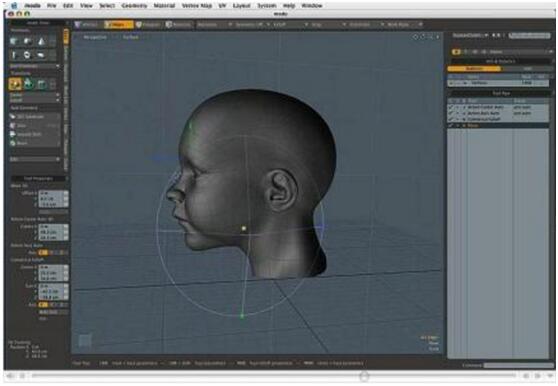Viewport: 558px width, 386px height.
Task: Select the cone primitive tool icon
Action: pos(41,42)
